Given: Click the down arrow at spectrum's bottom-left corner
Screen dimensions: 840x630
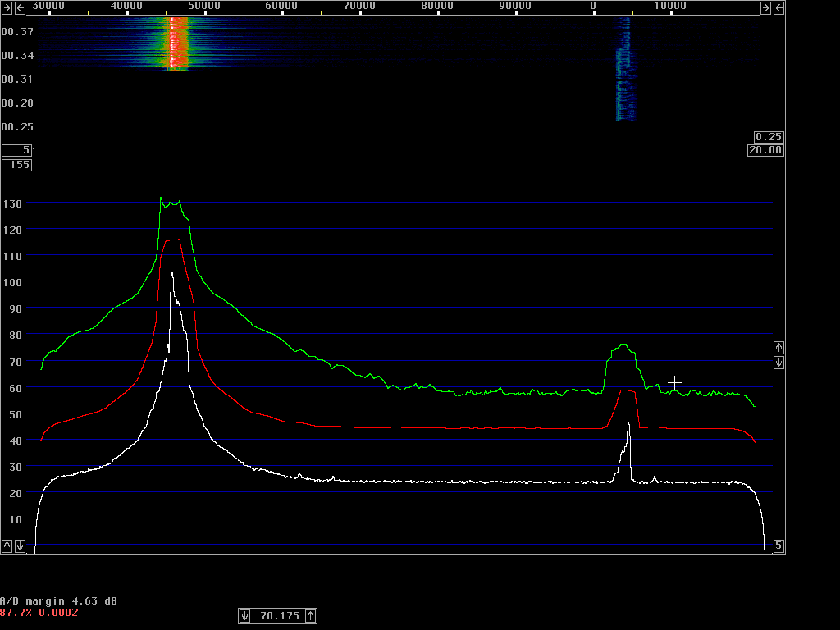Looking at the screenshot, I should (x=20, y=546).
